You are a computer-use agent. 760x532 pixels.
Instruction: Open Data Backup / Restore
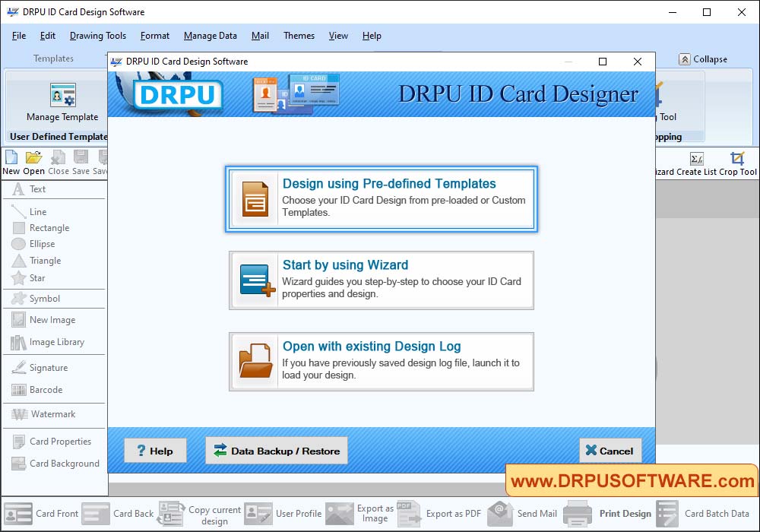277,451
